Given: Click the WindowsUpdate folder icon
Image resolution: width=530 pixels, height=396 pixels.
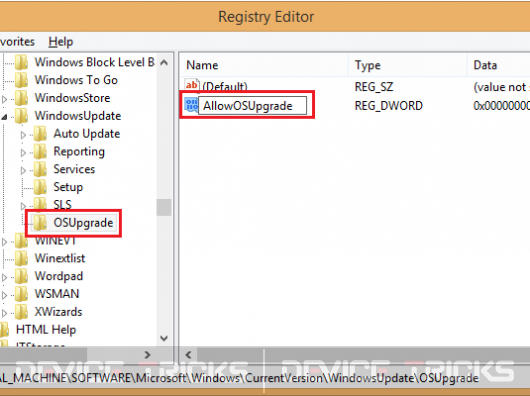Looking at the screenshot, I should click(22, 116).
